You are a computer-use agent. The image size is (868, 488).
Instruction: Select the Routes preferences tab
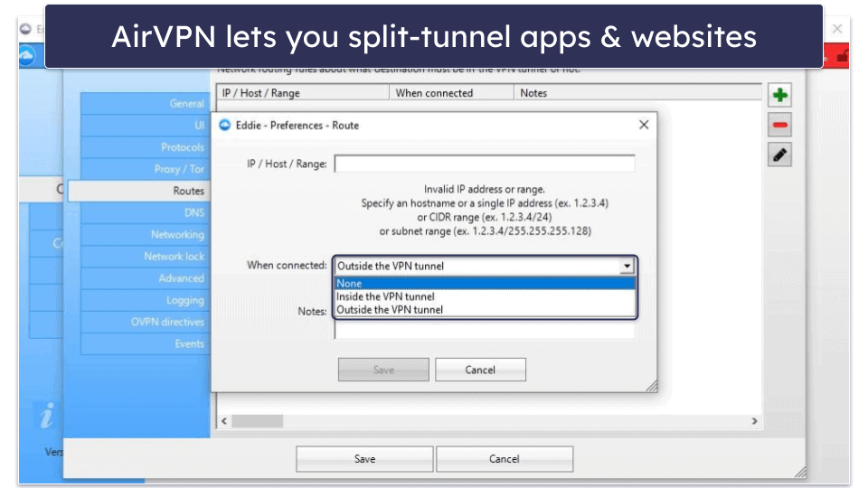pos(139,191)
